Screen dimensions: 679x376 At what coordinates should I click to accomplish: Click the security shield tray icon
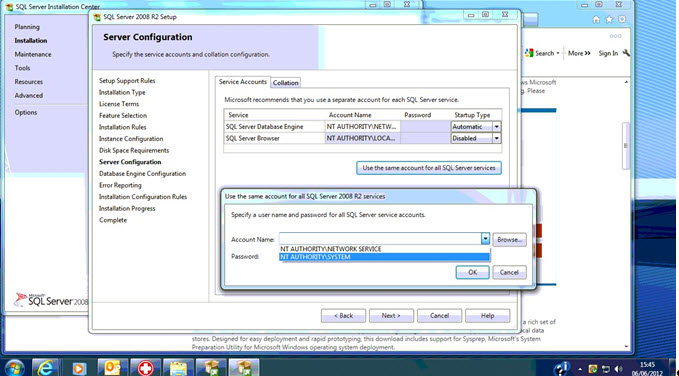[x=593, y=369]
